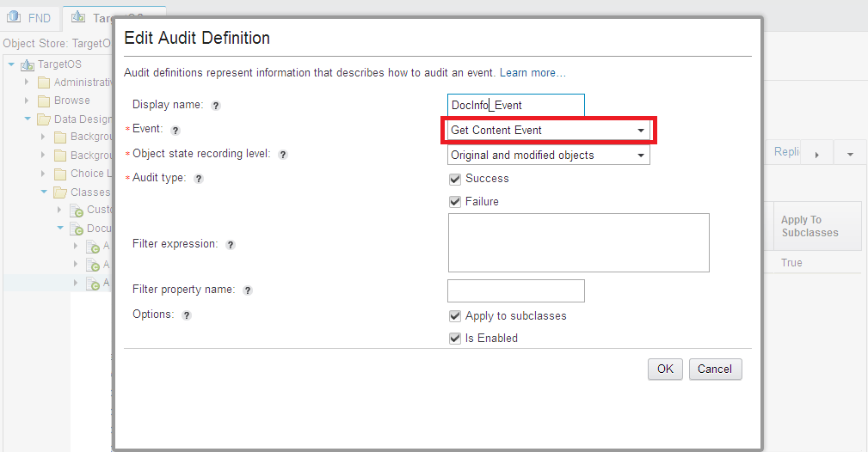The image size is (868, 452).
Task: Click help icon beside Event label
Action: (175, 131)
